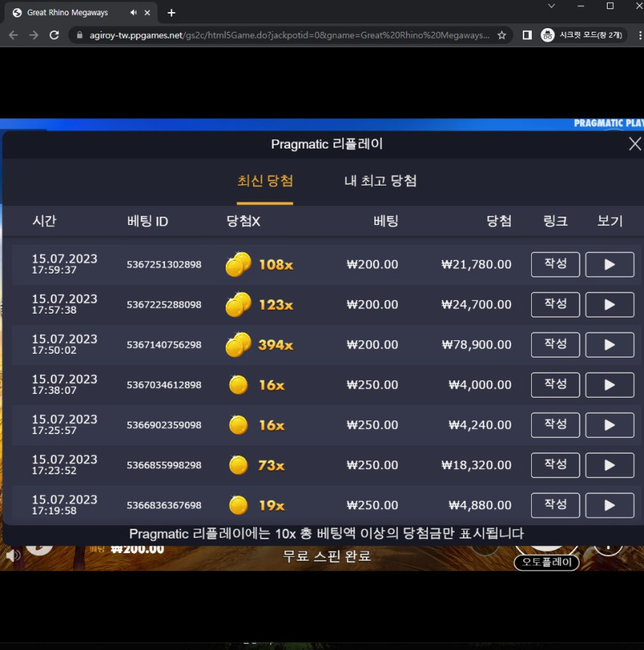
Task: Click bet ID 5366836367698
Action: 164,505
